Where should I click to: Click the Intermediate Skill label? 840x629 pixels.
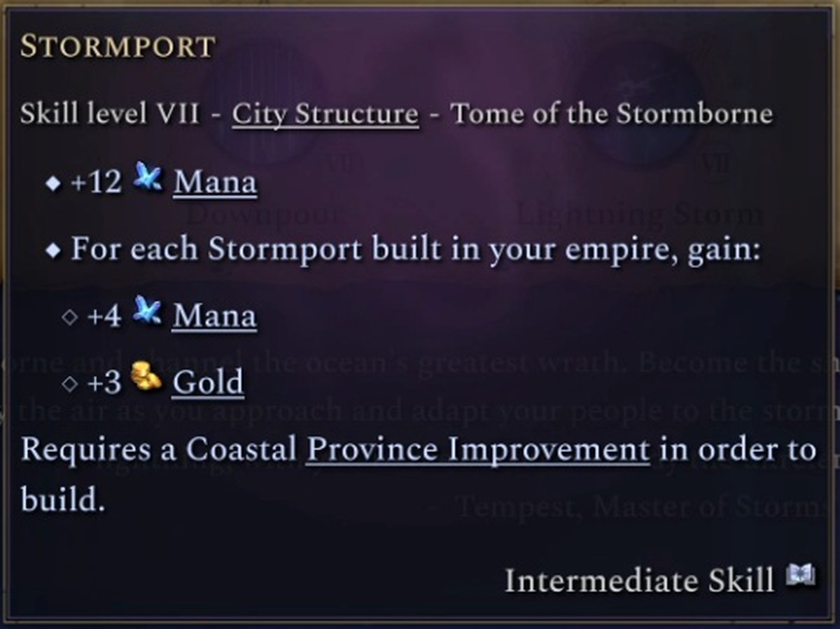click(640, 580)
